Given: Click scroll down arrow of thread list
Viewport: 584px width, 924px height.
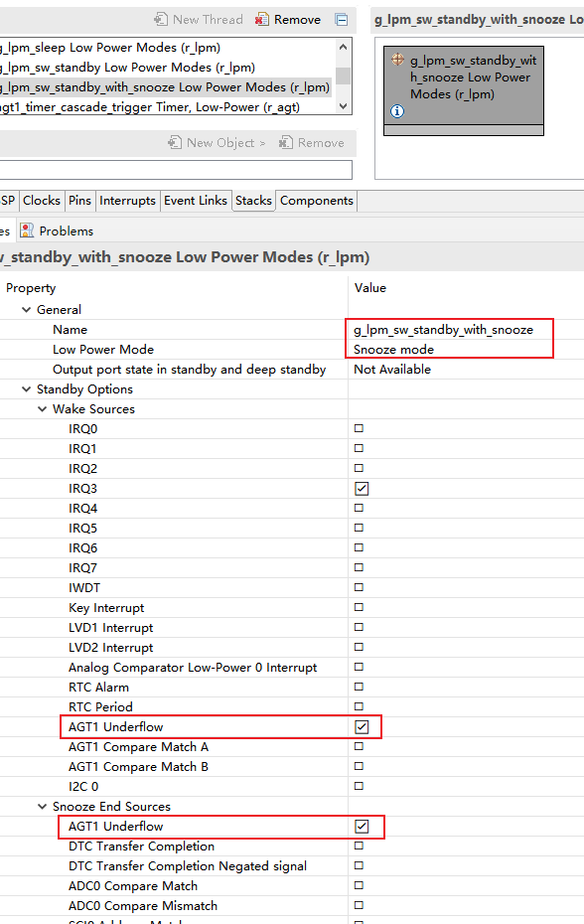Looking at the screenshot, I should click(x=343, y=106).
